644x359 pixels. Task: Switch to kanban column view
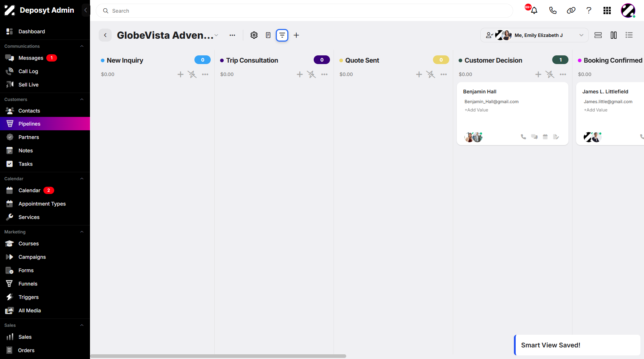(x=614, y=35)
